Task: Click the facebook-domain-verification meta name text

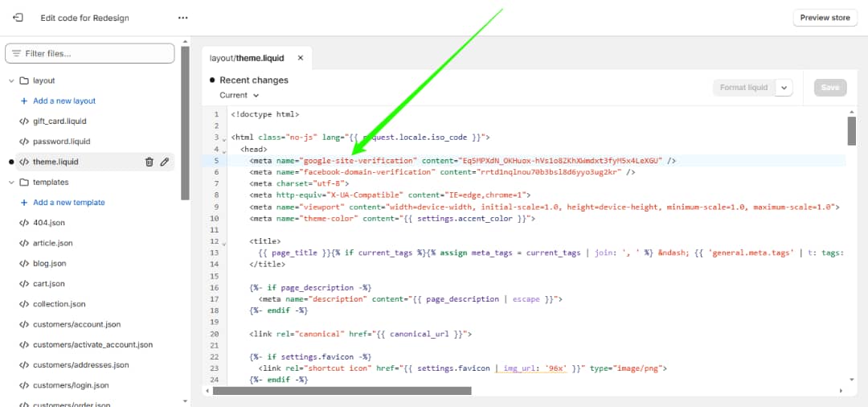Action: point(367,172)
